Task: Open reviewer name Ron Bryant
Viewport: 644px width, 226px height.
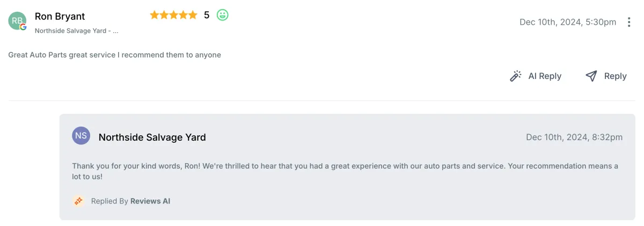Action: pos(60,17)
